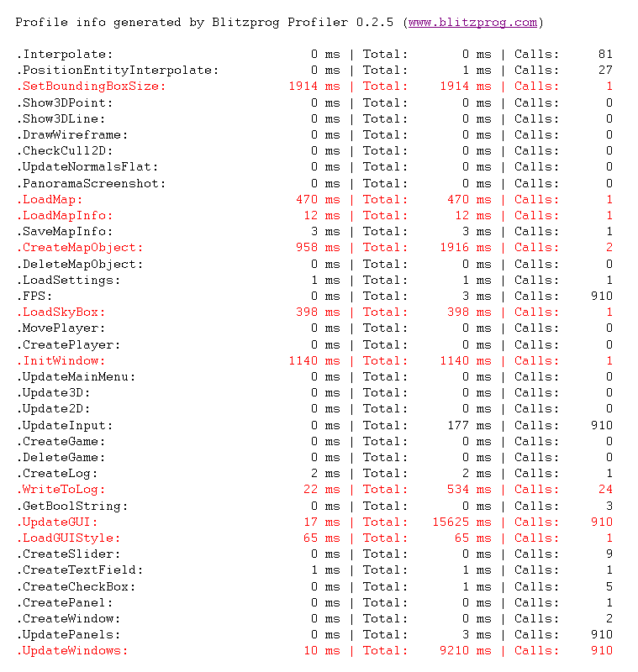Select the '.DrawWireframe:' label
638x672 pixels.
(72, 135)
